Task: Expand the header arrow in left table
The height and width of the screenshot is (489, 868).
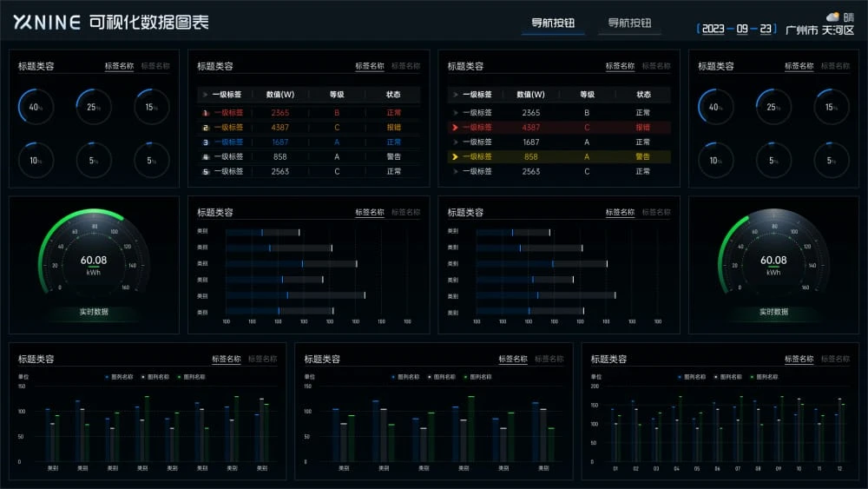Action: click(205, 95)
